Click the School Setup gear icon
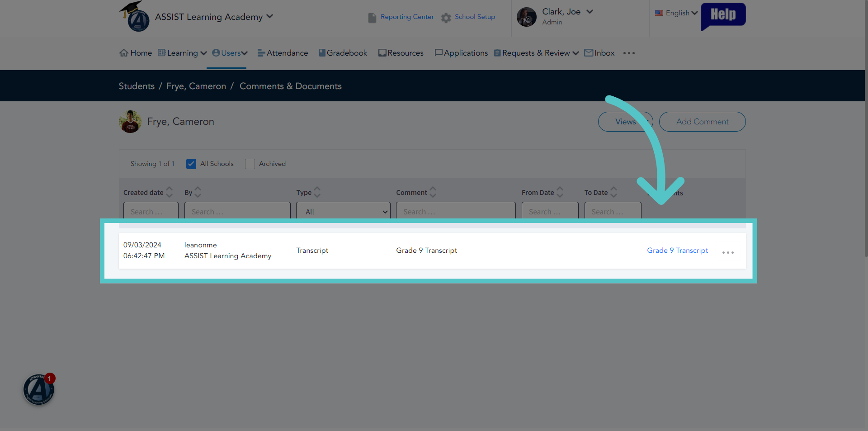868x431 pixels. (446, 18)
